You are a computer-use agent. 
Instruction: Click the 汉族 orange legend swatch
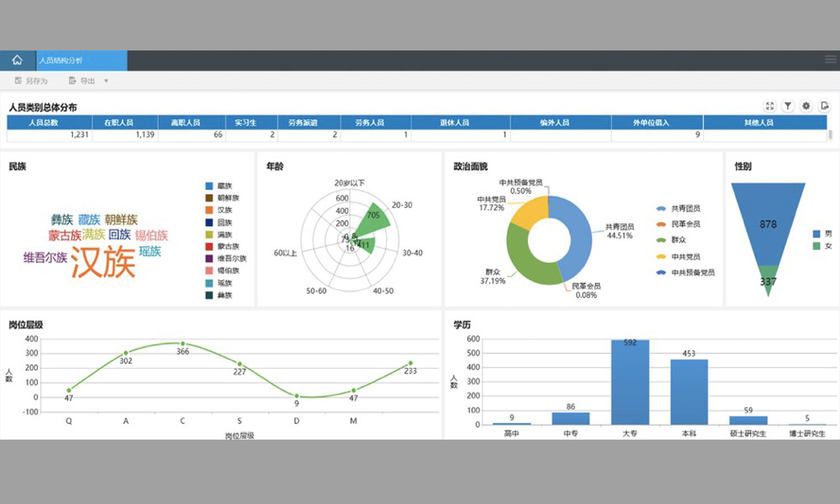pyautogui.click(x=209, y=210)
